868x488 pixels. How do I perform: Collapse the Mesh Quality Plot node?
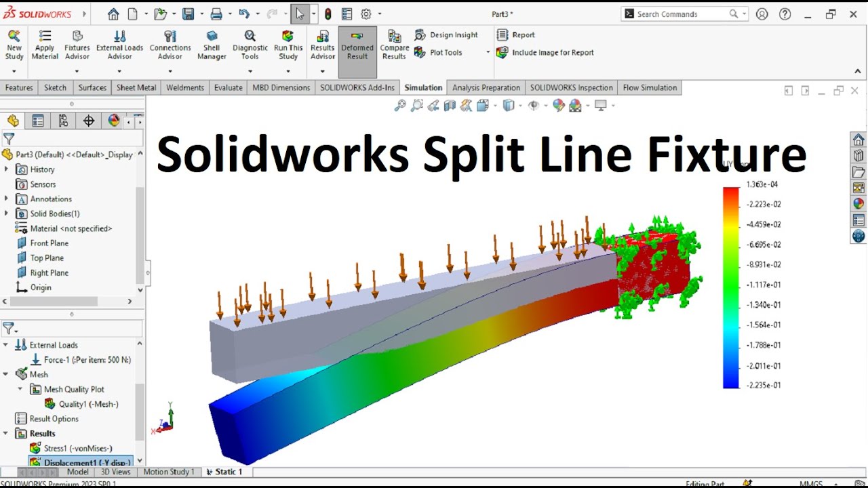[x=20, y=389]
